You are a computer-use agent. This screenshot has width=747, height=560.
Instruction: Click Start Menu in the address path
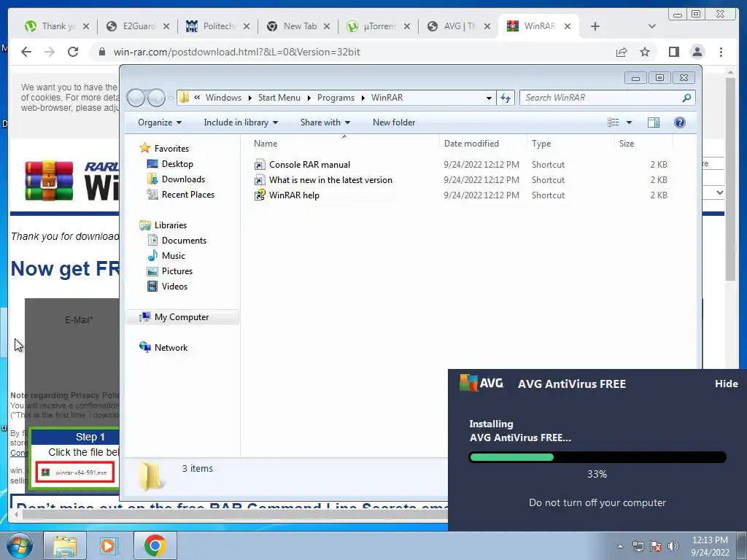(279, 98)
